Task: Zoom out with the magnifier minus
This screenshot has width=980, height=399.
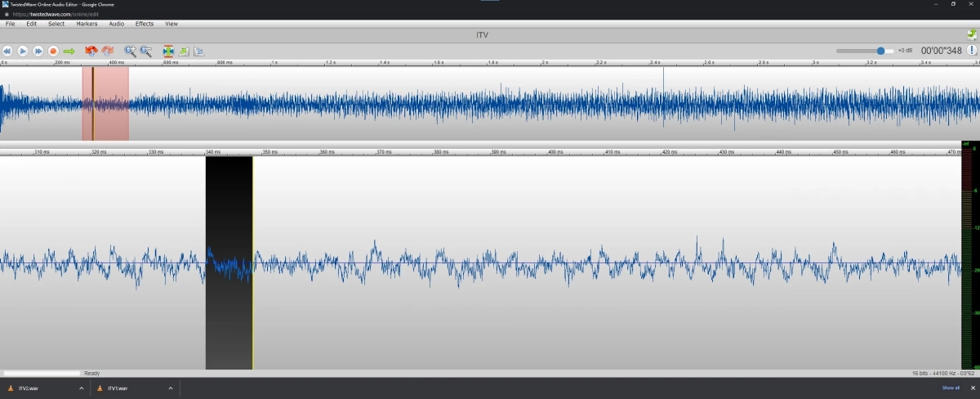Action: click(x=146, y=51)
